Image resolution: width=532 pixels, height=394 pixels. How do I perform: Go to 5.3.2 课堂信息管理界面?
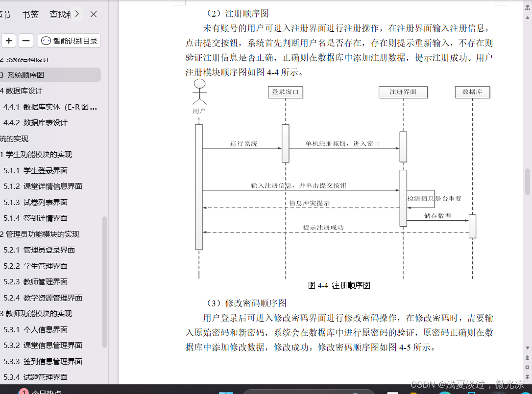pos(43,345)
